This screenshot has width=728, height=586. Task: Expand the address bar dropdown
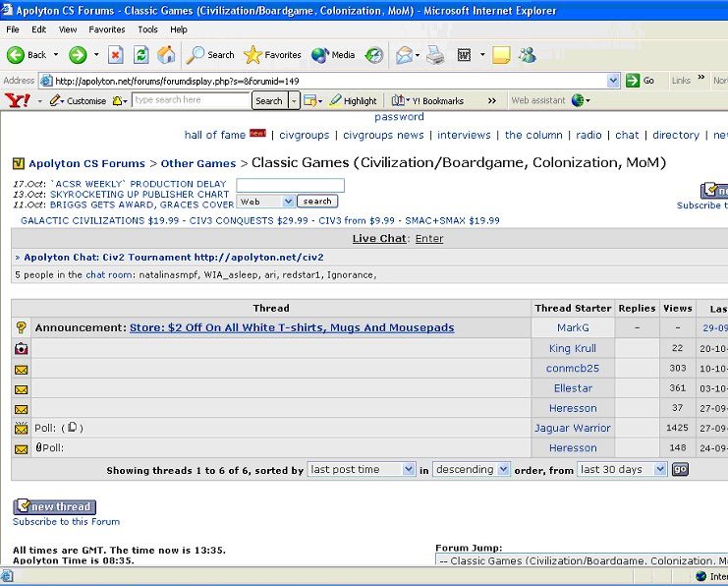[x=613, y=81]
